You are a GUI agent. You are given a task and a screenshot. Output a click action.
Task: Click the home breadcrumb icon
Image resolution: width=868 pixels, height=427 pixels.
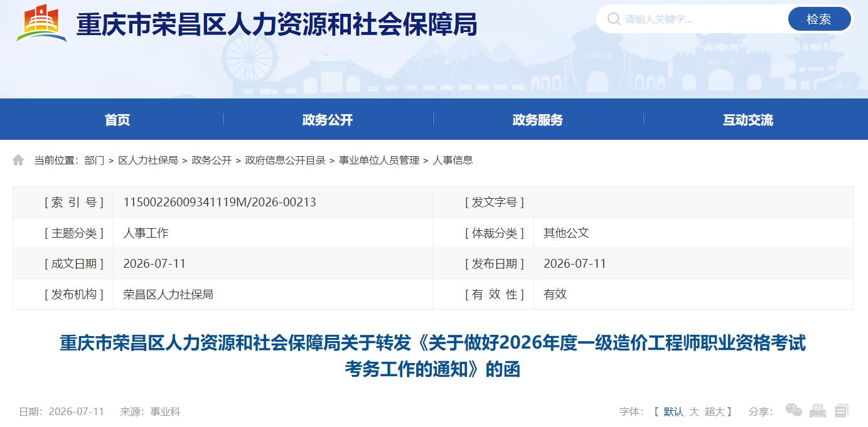pyautogui.click(x=18, y=160)
